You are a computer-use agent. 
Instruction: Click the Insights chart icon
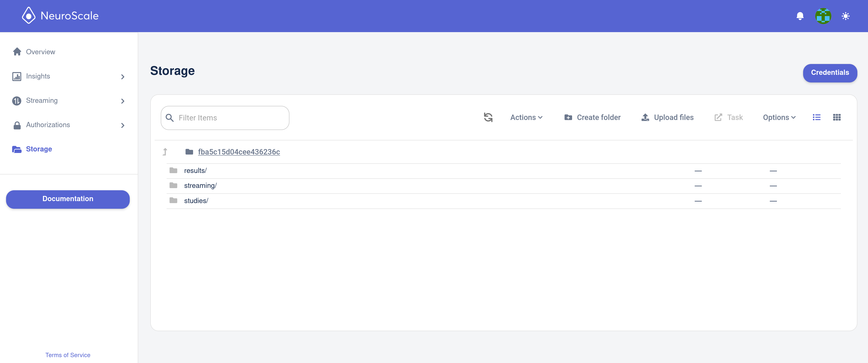17,77
